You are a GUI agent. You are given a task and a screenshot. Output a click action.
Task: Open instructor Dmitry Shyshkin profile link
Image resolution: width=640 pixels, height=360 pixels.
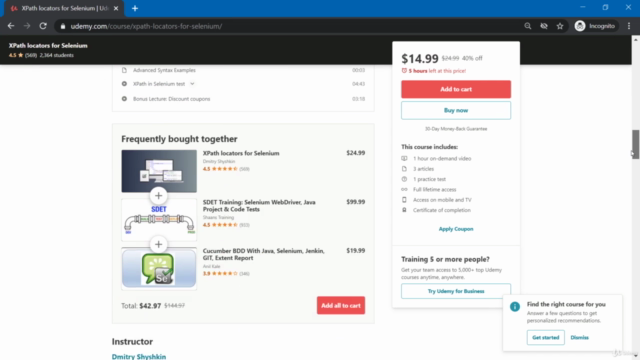(139, 356)
